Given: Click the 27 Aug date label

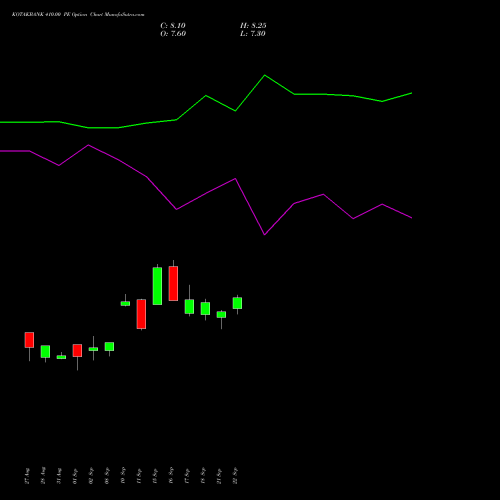Looking at the screenshot, I should pyautogui.click(x=27, y=476).
